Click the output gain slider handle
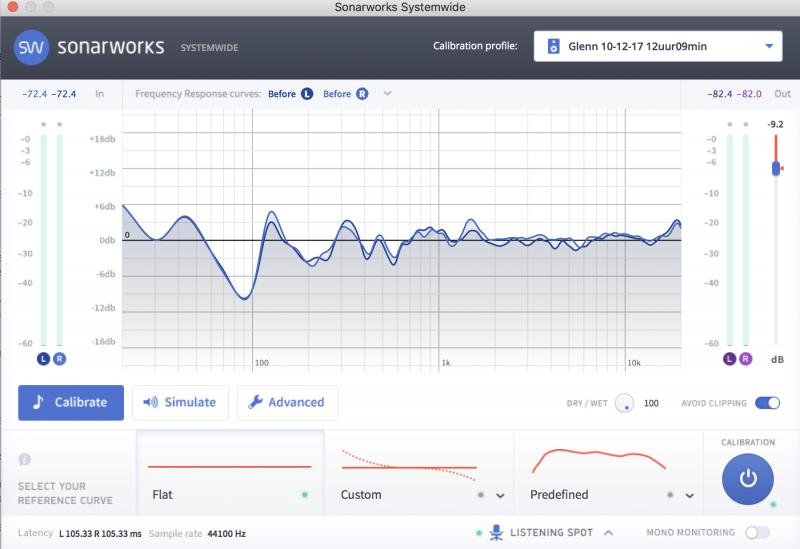Viewport: 800px width, 549px height. tap(776, 168)
